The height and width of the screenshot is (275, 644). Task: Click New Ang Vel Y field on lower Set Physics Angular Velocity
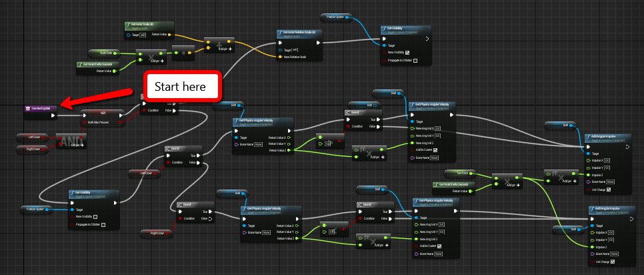click(x=441, y=232)
